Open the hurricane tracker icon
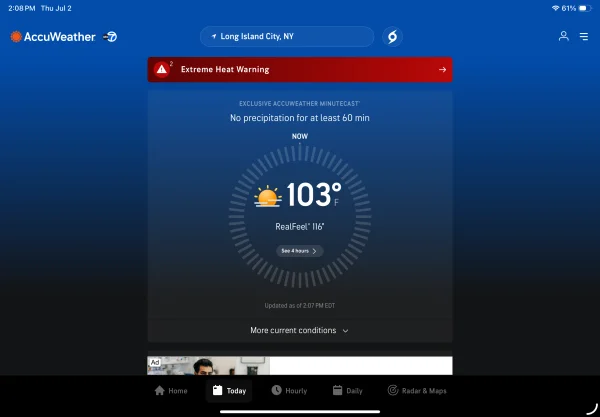Screen dimensions: 600x417 [x=392, y=37]
